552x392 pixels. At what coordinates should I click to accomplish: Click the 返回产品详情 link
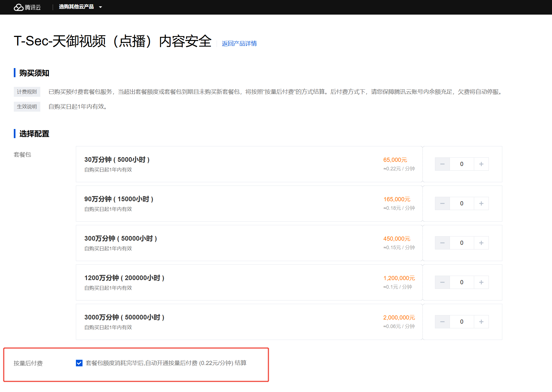click(x=239, y=44)
